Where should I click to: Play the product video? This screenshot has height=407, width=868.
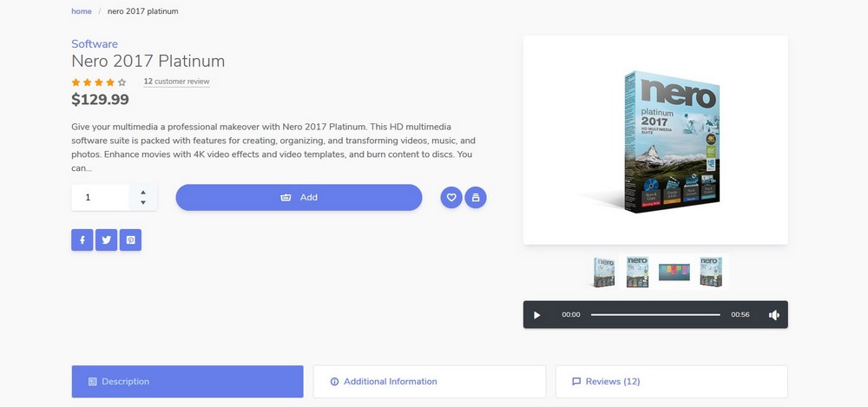click(536, 314)
